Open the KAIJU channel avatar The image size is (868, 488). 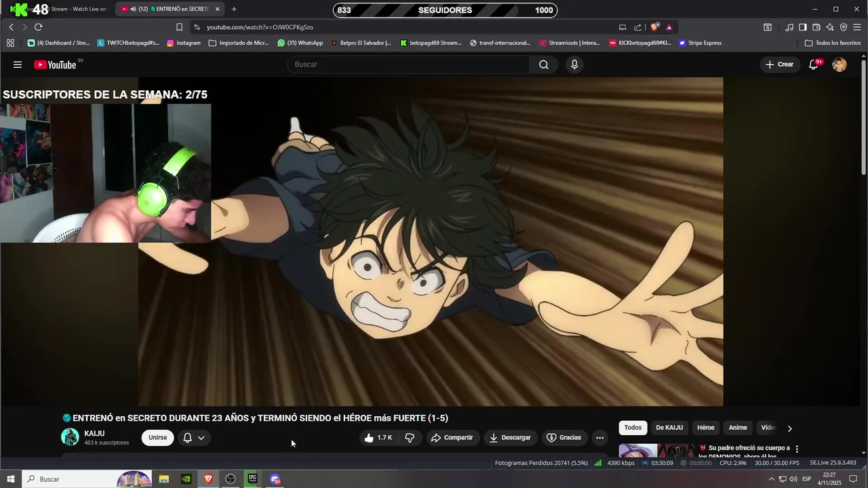(70, 437)
